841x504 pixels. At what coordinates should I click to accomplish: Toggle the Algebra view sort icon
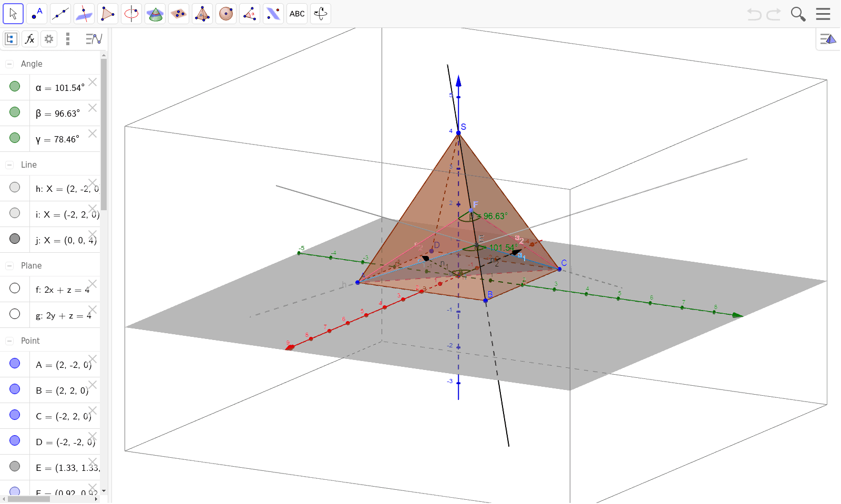point(11,39)
